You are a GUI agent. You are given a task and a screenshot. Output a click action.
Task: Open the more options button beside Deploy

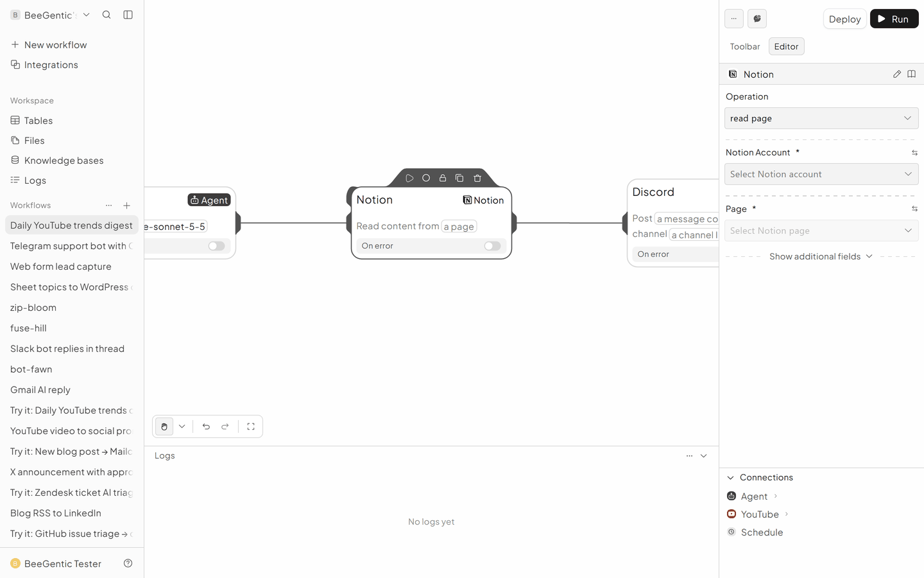coord(734,19)
